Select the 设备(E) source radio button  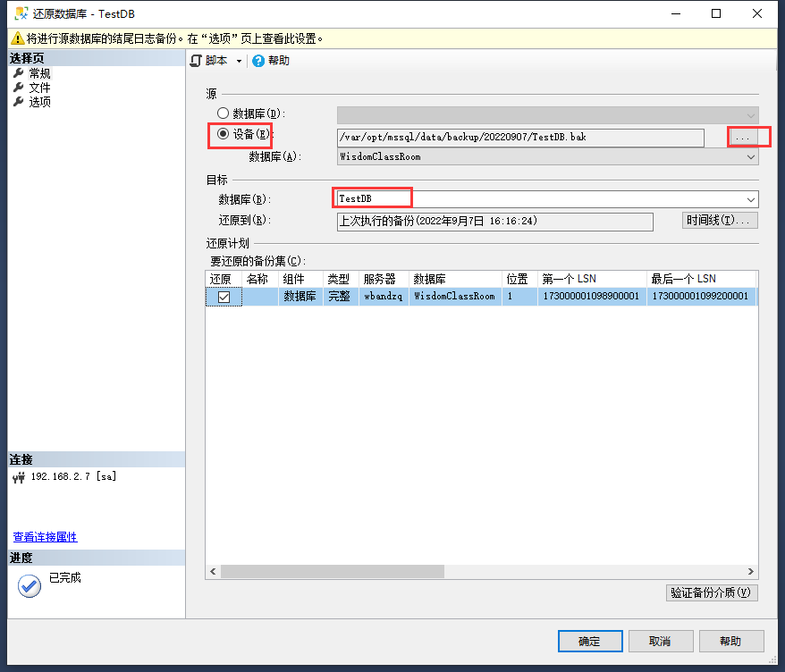(x=223, y=135)
